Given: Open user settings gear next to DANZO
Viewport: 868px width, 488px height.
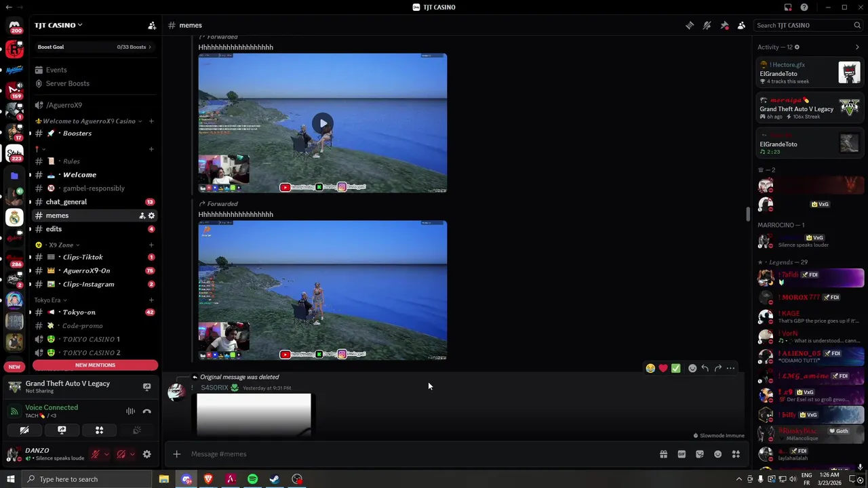Looking at the screenshot, I should click(146, 454).
